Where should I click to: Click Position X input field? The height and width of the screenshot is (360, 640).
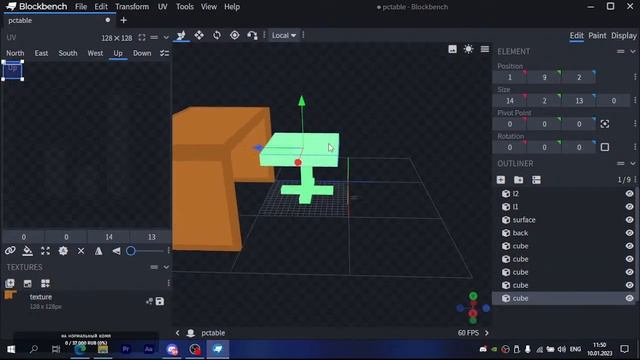click(509, 77)
